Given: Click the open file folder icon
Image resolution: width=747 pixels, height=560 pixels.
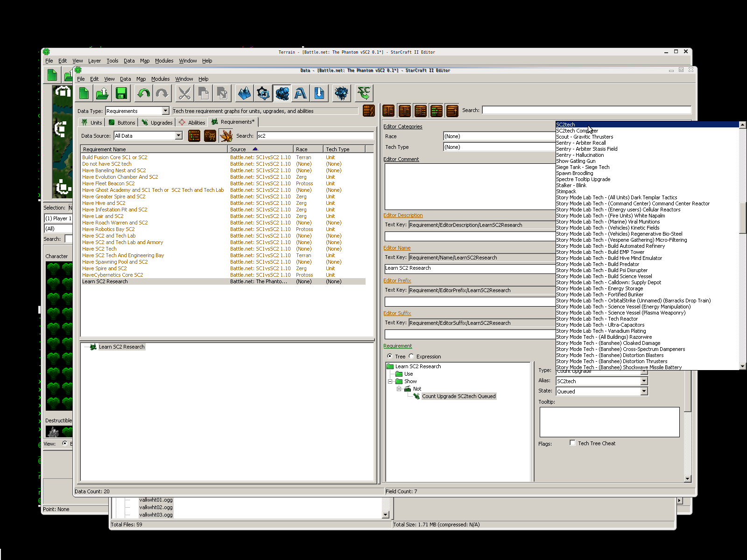Looking at the screenshot, I should 103,94.
